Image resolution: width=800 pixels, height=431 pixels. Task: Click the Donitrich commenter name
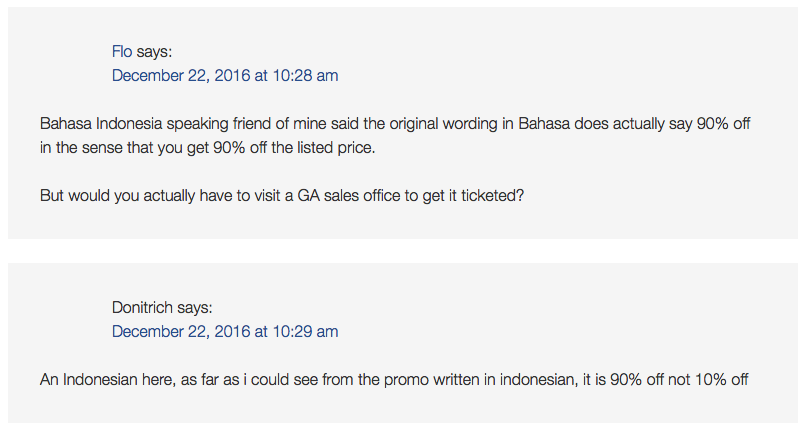[142, 308]
